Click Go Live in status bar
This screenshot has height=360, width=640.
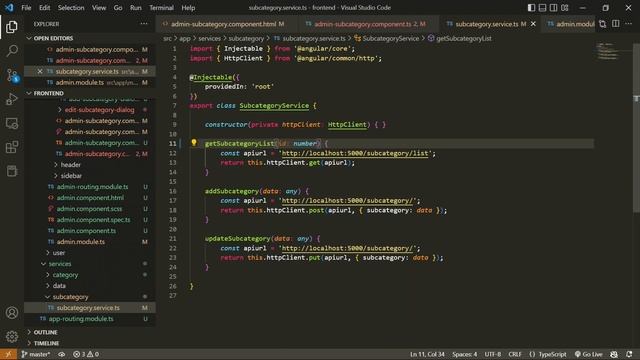point(589,354)
